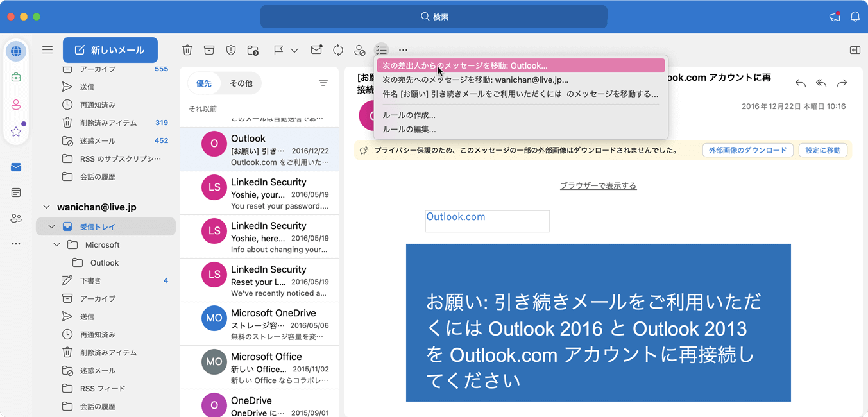Open the People contacts view icon

[16, 219]
